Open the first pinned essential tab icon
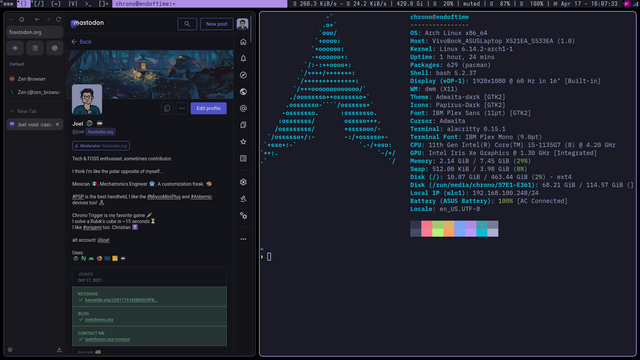 (15, 48)
